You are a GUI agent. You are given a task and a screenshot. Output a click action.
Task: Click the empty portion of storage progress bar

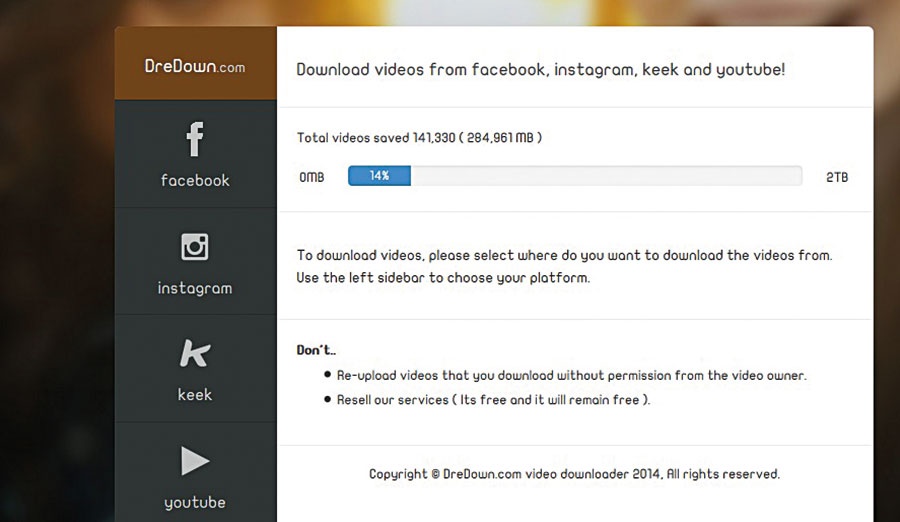[x=605, y=176]
